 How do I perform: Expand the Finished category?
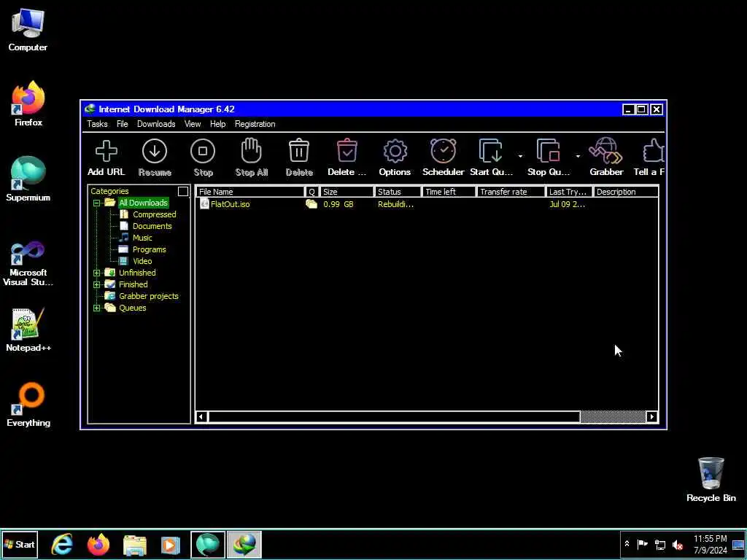click(97, 284)
